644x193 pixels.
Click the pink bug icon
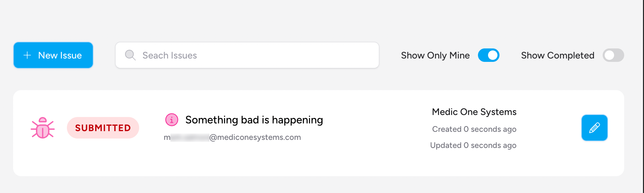[x=43, y=128]
